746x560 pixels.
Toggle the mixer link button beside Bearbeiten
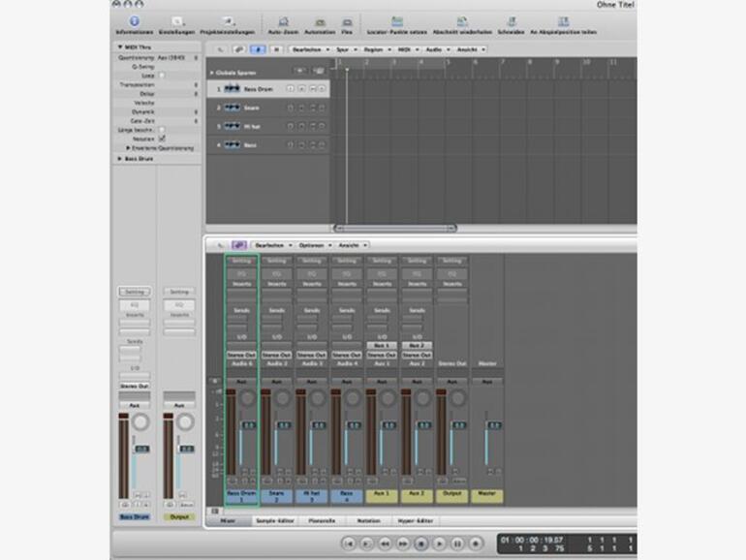pos(238,245)
